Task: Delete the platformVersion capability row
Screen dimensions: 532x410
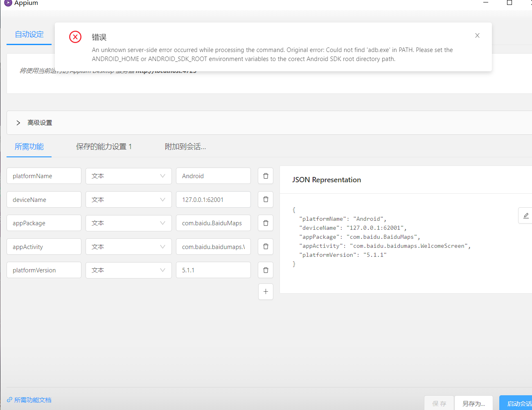Action: click(x=266, y=270)
